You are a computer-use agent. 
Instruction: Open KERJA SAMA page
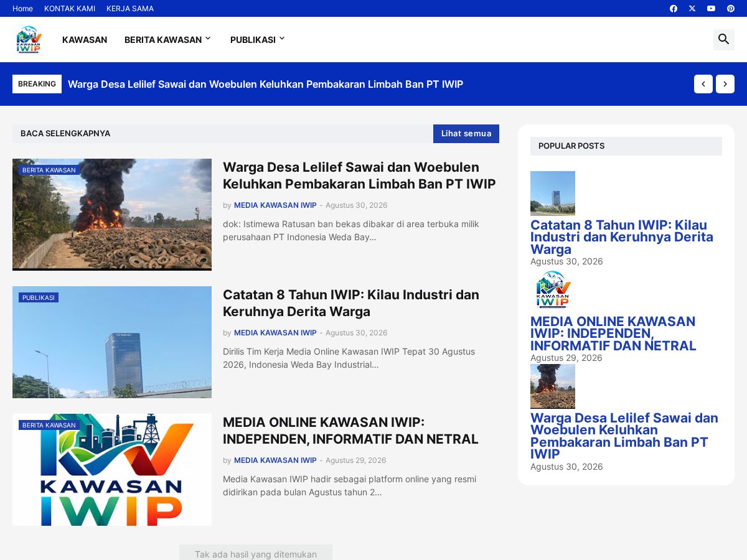point(130,9)
